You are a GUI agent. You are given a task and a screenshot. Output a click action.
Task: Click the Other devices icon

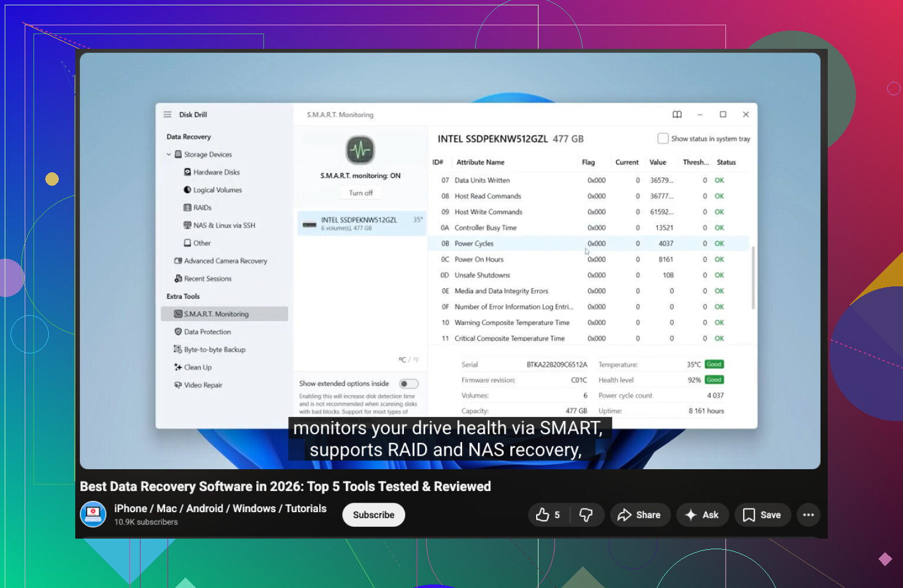coord(188,242)
